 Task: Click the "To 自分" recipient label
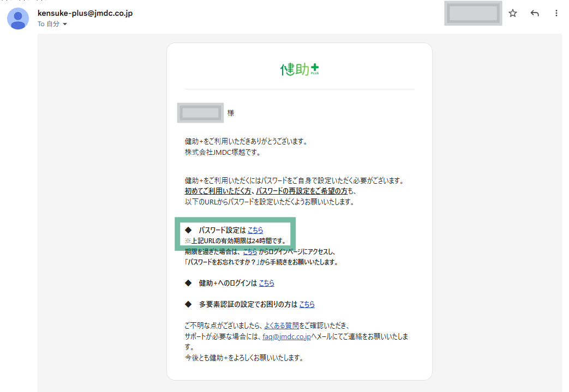(x=48, y=25)
